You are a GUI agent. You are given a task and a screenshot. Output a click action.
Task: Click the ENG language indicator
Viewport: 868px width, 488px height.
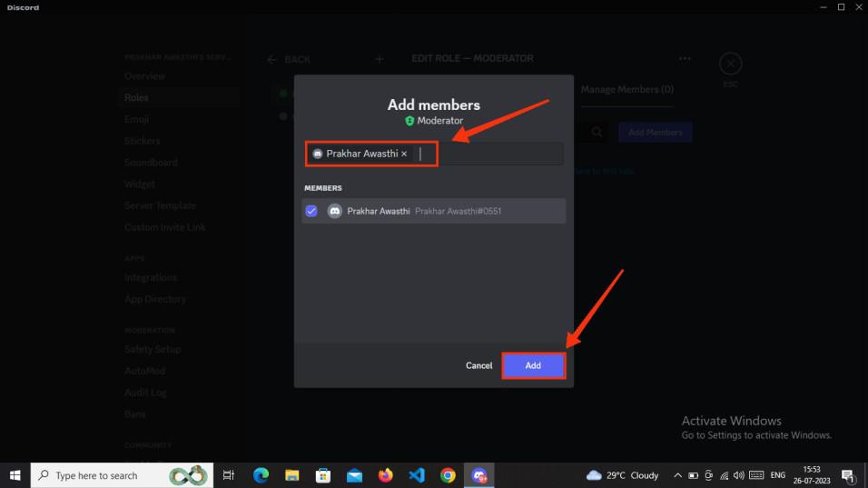pos(778,475)
